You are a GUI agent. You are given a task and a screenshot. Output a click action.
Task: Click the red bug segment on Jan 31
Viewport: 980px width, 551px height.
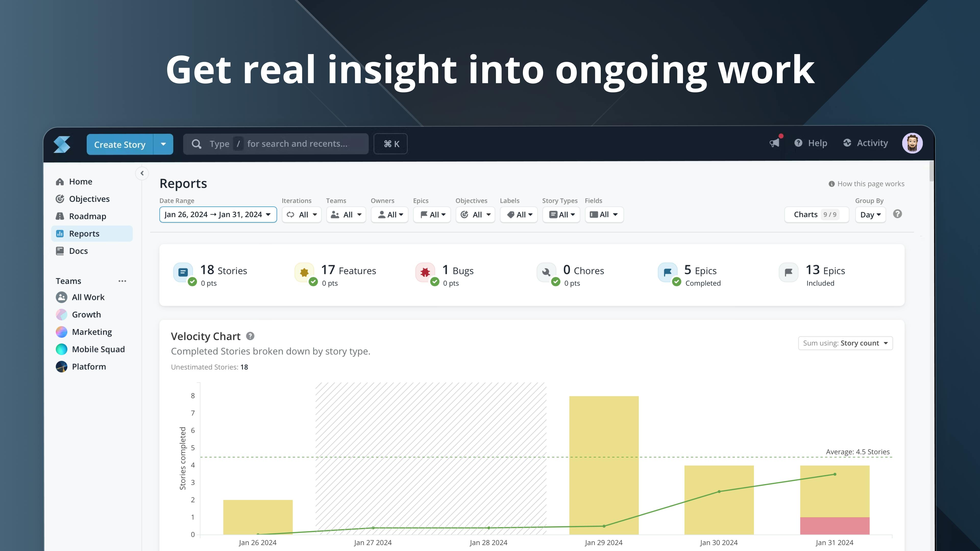[835, 525]
